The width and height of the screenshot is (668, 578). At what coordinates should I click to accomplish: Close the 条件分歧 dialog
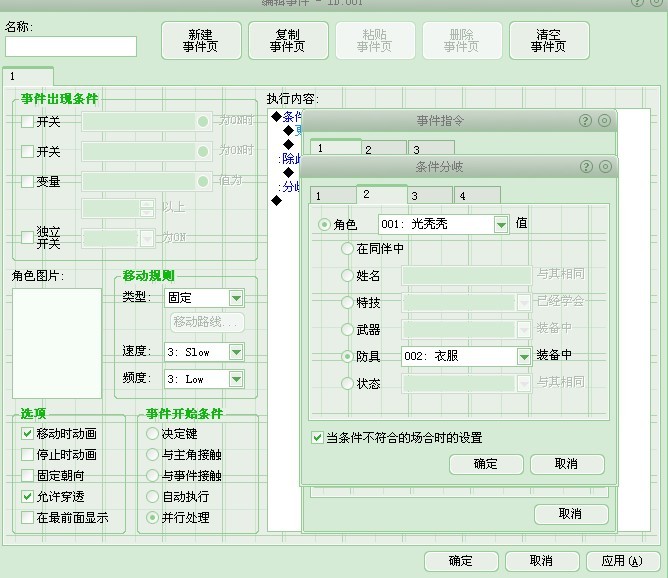tap(605, 167)
